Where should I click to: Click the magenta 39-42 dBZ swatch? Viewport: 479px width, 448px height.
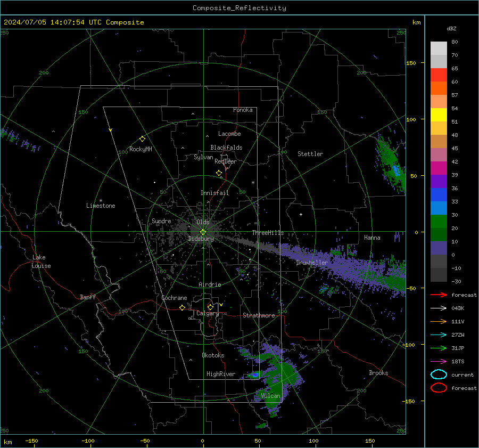pos(439,168)
